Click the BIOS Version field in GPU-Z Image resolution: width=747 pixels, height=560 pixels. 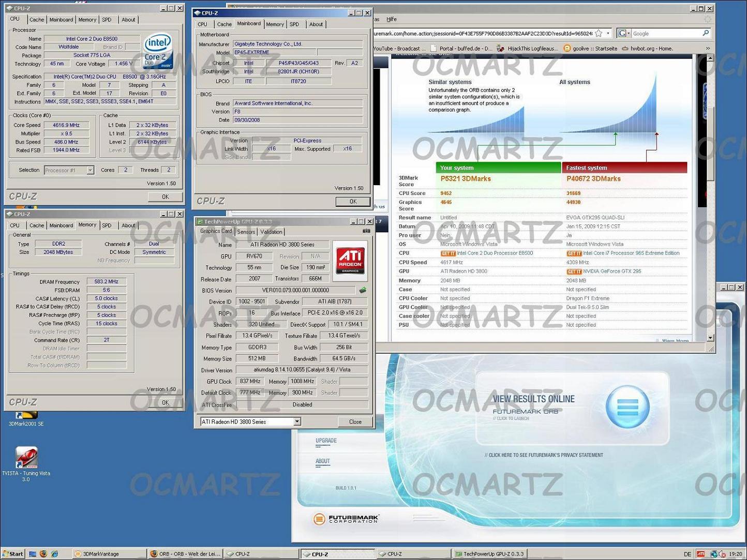click(x=295, y=291)
